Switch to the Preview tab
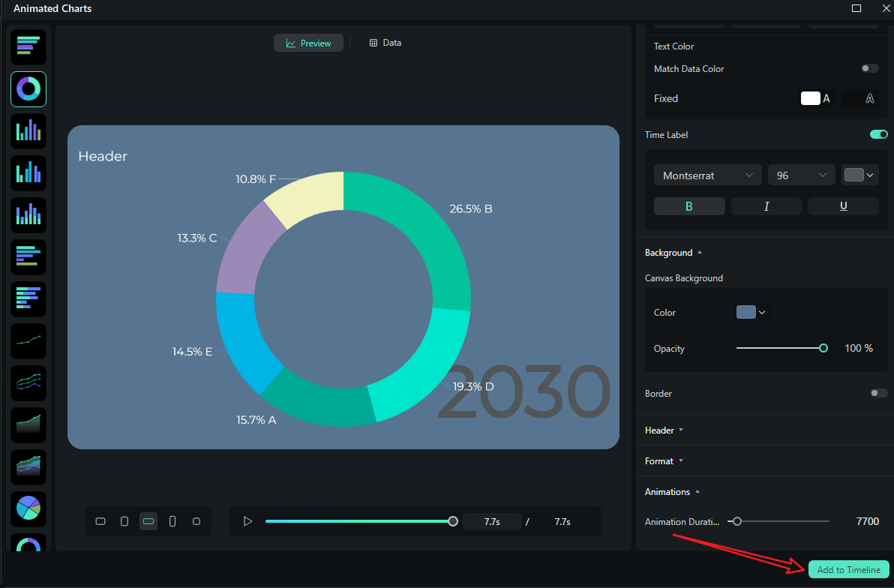Viewport: 894px width, 588px height. 308,43
